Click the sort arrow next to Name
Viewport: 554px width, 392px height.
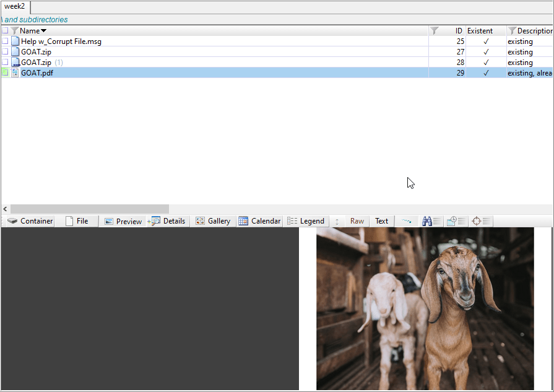point(43,31)
